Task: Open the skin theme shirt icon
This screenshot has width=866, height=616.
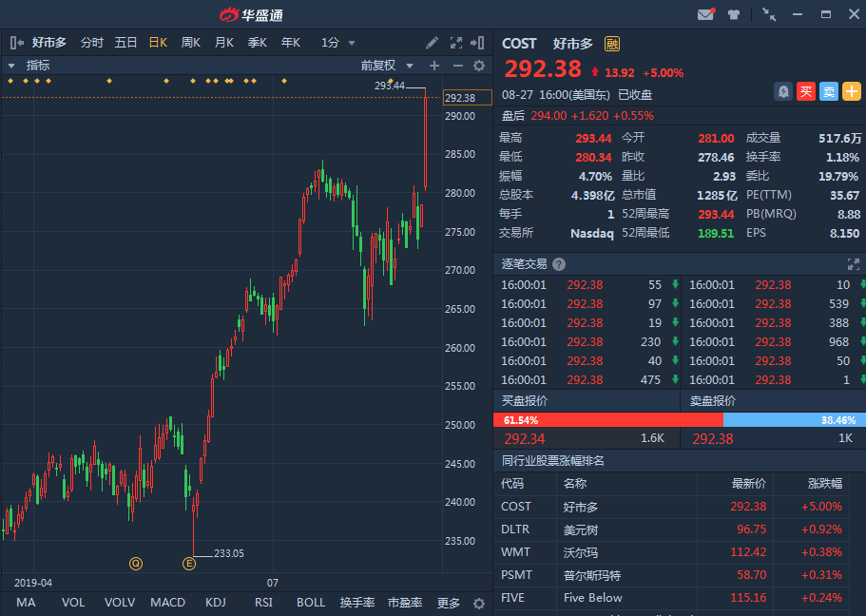Action: [734, 14]
